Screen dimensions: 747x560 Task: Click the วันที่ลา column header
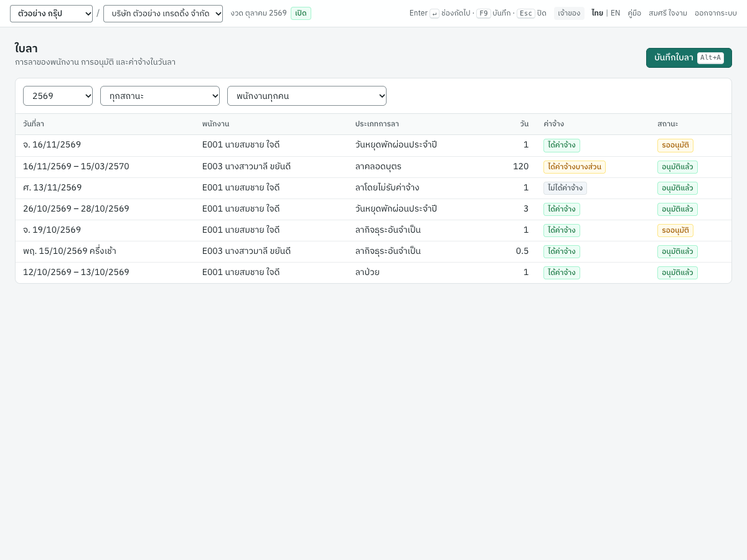(x=34, y=124)
